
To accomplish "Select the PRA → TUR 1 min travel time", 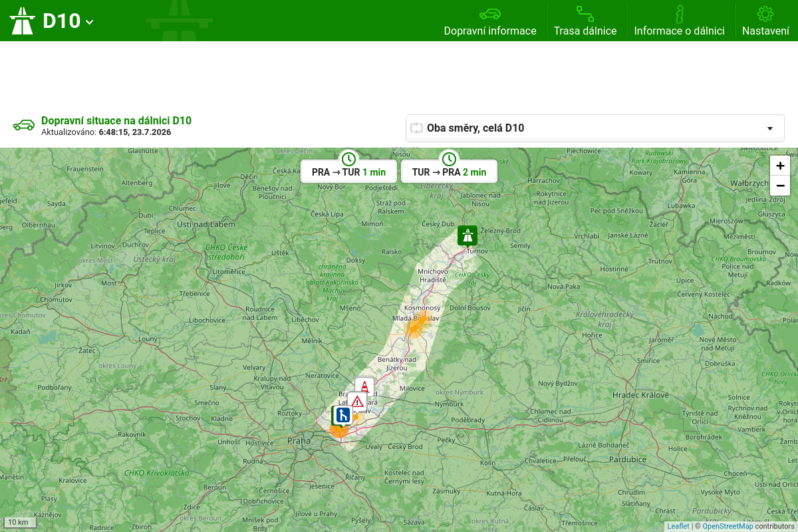I will (x=348, y=172).
